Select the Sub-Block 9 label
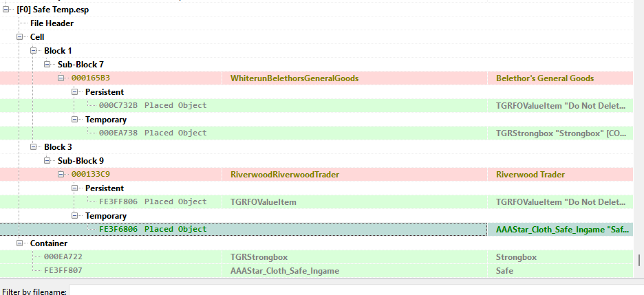The width and height of the screenshot is (644, 295). coord(80,160)
